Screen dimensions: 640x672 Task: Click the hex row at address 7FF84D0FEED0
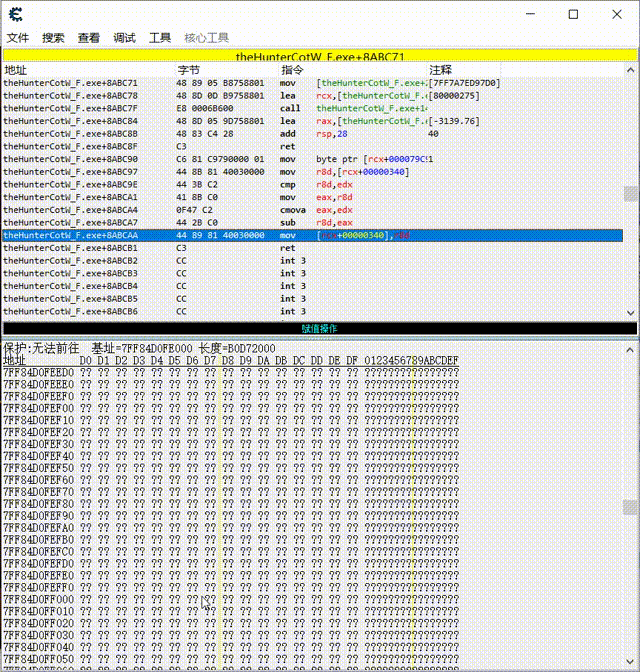click(x=231, y=372)
